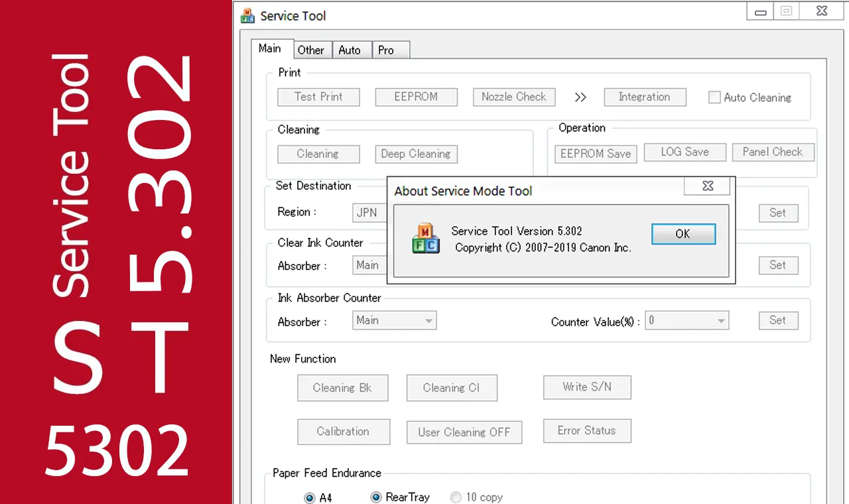
Task: Open the Clear Ink Counter Absorber dropdown
Action: point(370,265)
